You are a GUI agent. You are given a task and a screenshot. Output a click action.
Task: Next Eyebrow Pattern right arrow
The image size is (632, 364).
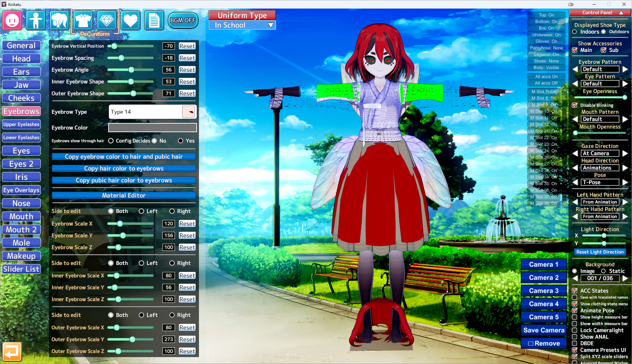tap(625, 69)
